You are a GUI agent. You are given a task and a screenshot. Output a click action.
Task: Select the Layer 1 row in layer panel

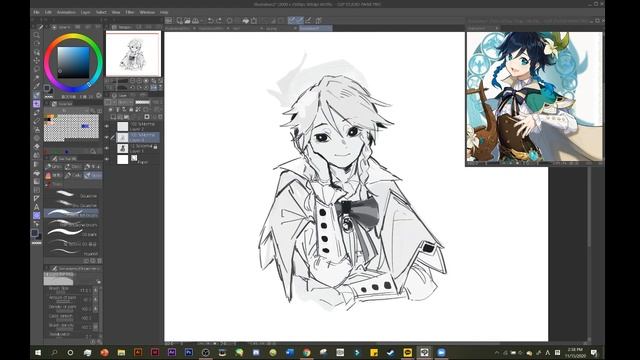click(134, 149)
